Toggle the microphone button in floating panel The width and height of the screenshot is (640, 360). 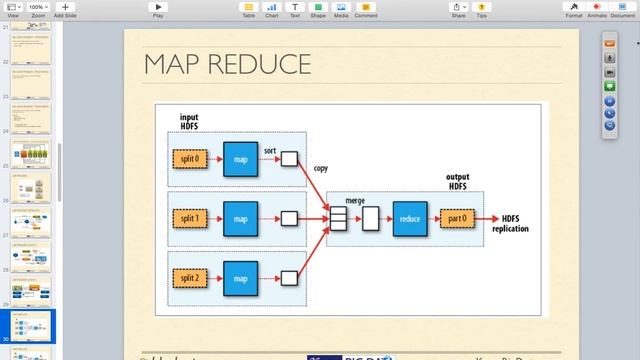[x=610, y=58]
